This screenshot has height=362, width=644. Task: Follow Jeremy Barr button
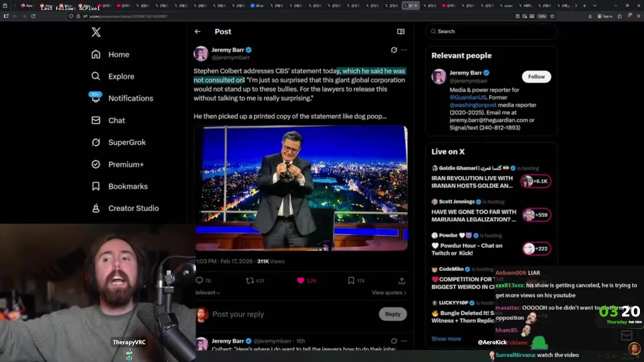point(536,76)
